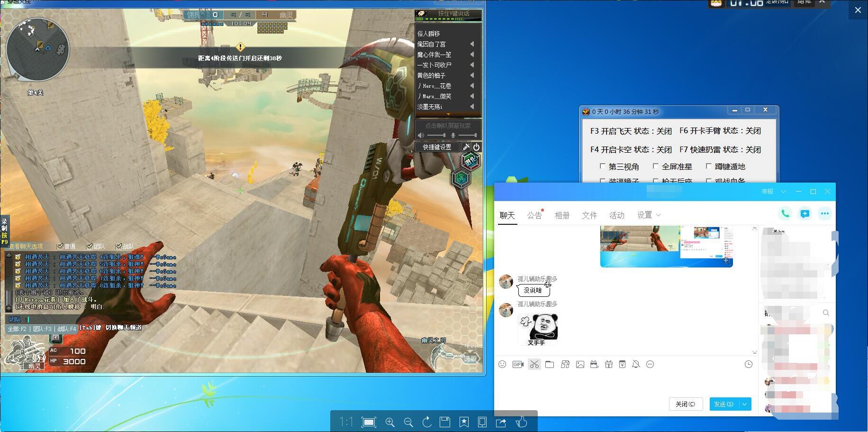
Task: Click the member search magnifier icon
Action: coord(826,313)
